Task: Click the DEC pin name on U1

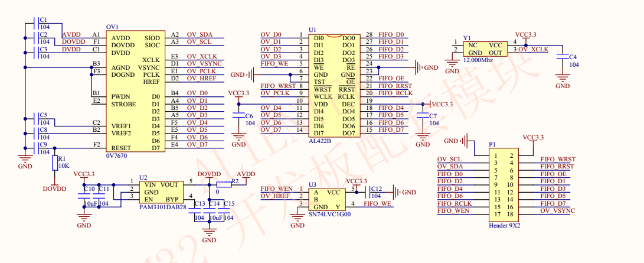Action: (x=348, y=104)
